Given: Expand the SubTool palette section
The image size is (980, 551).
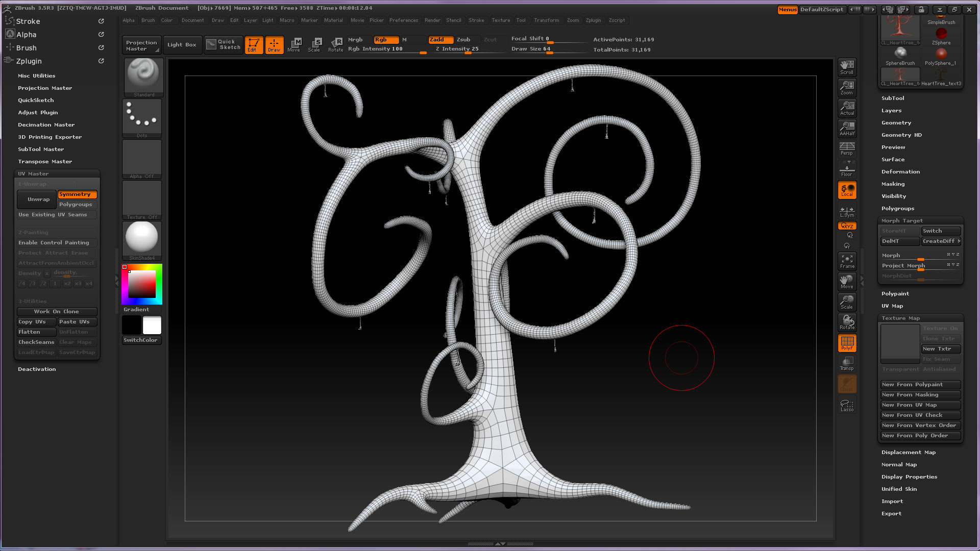Looking at the screenshot, I should [x=893, y=98].
